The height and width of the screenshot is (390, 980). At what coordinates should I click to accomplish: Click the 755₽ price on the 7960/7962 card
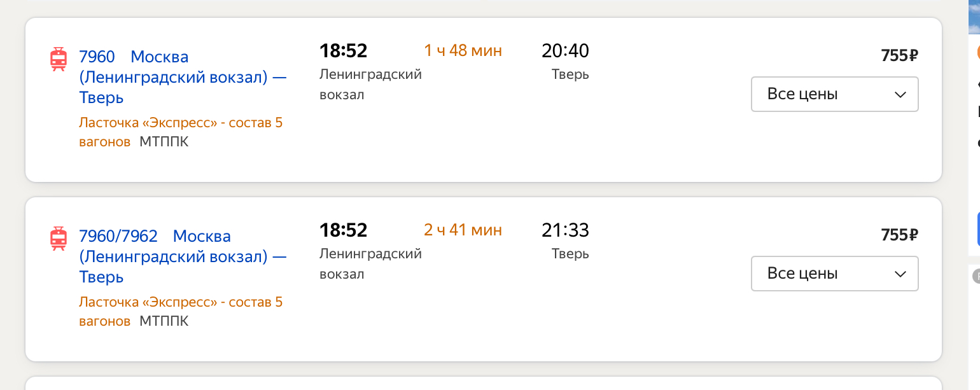(x=899, y=235)
